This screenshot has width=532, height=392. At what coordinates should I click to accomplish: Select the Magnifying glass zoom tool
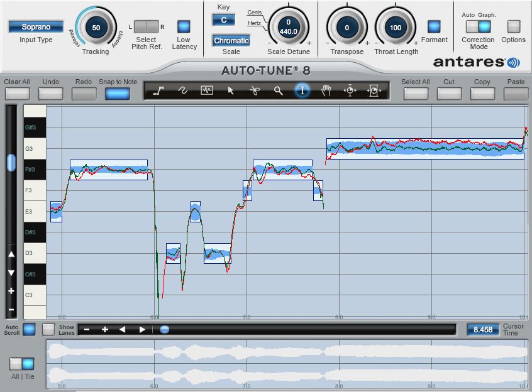point(279,91)
